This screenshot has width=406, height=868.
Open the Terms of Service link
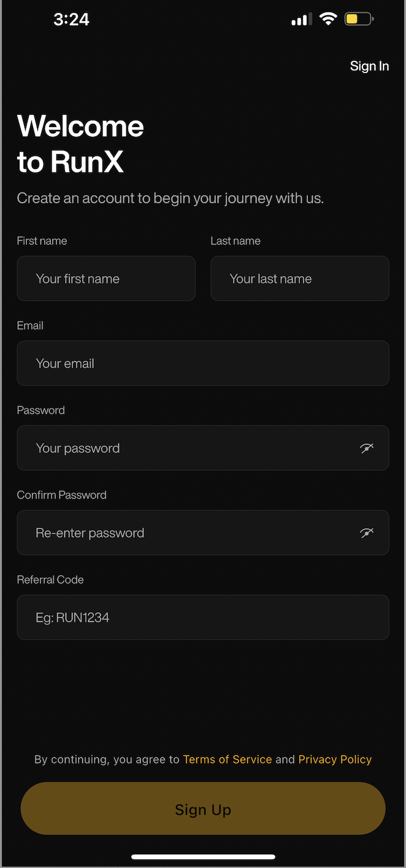tap(227, 759)
